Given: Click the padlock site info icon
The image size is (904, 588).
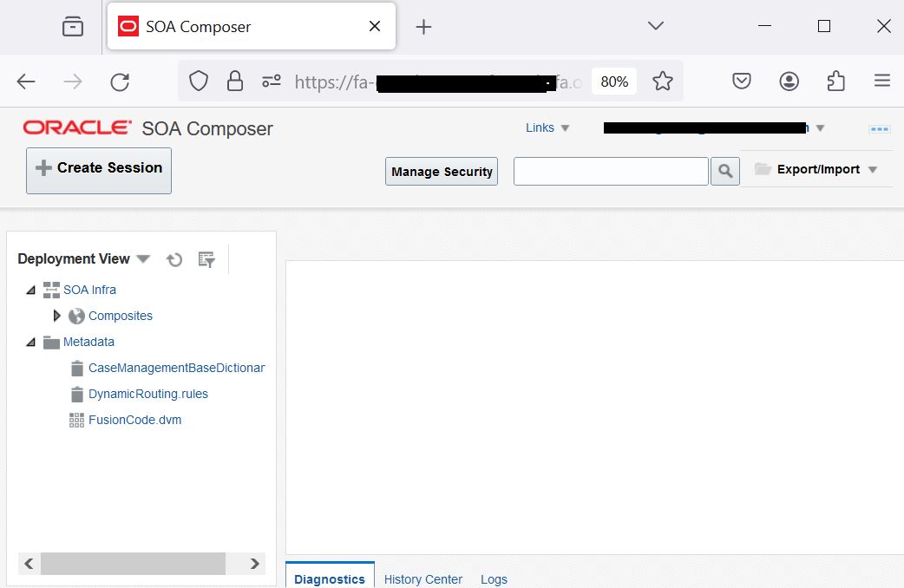Looking at the screenshot, I should point(234,81).
